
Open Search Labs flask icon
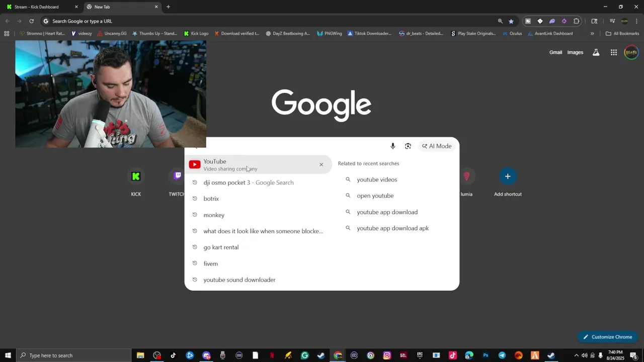click(x=596, y=52)
